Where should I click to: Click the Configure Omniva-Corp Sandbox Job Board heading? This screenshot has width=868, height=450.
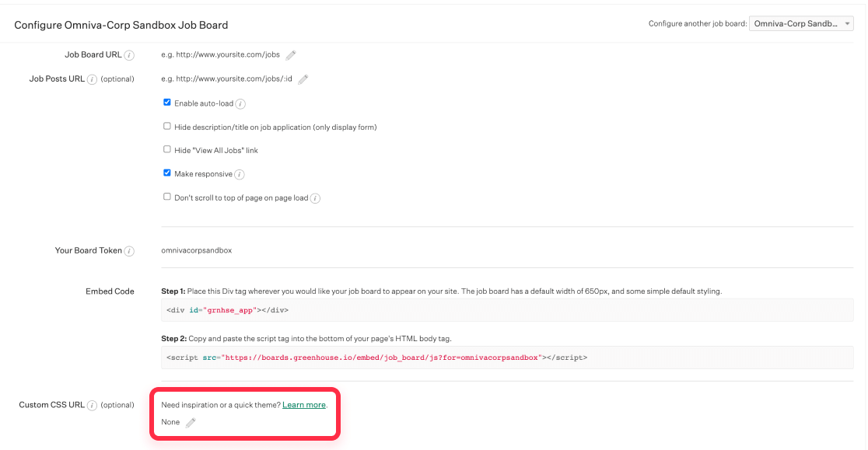(x=121, y=25)
